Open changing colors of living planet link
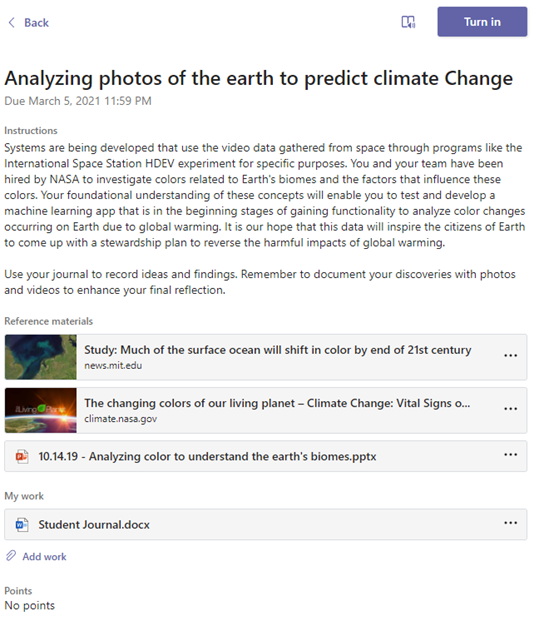Image resolution: width=544 pixels, height=621 pixels. pos(277,403)
